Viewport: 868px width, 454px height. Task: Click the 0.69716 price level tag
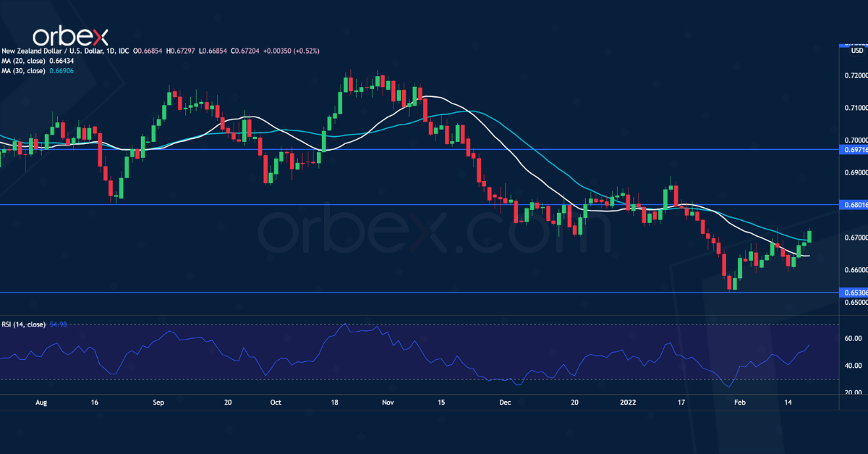[854, 149]
